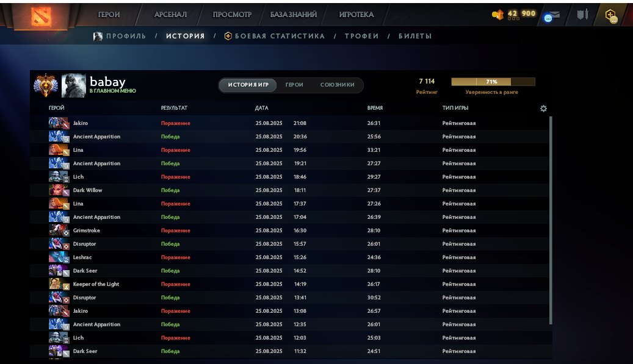633x364 pixels.
Task: Click the player name babay
Action: (x=107, y=82)
